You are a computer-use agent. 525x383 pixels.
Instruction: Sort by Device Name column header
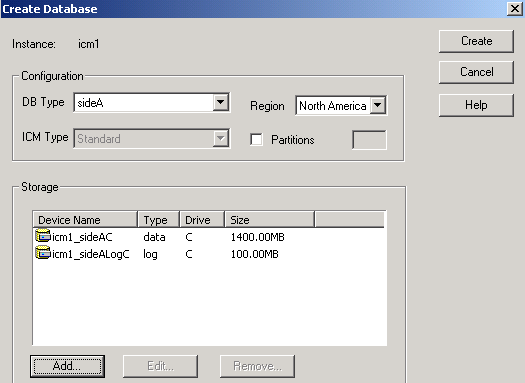[85, 220]
